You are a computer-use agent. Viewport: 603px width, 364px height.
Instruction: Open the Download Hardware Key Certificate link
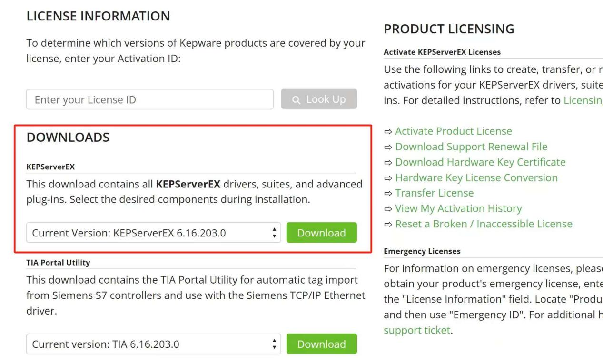[480, 162]
